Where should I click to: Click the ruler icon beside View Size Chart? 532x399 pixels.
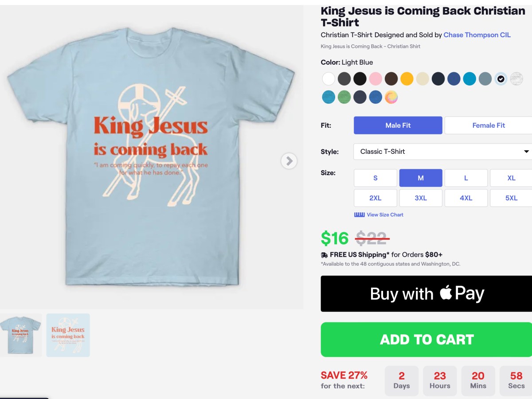pyautogui.click(x=359, y=215)
